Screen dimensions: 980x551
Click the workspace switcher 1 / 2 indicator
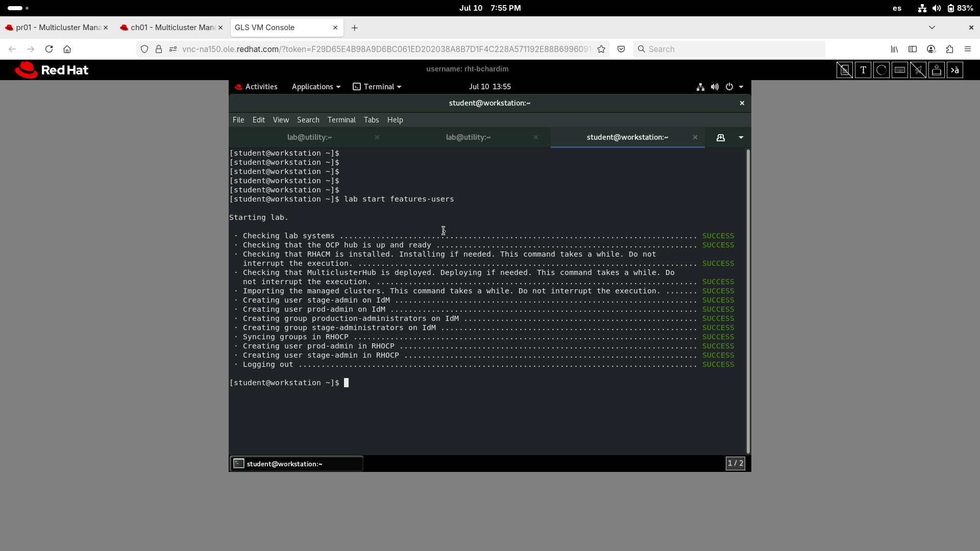pos(735,463)
